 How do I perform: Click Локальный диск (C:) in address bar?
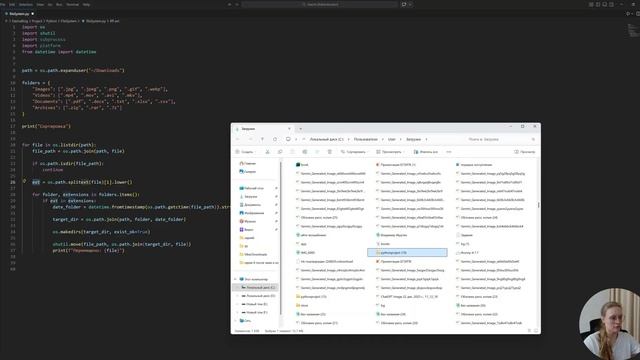327,140
